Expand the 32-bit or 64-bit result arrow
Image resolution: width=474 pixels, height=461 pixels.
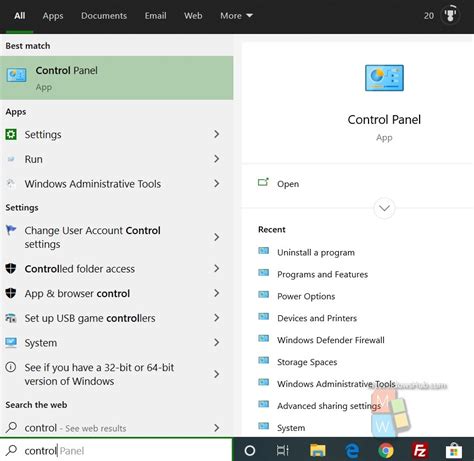pos(217,374)
